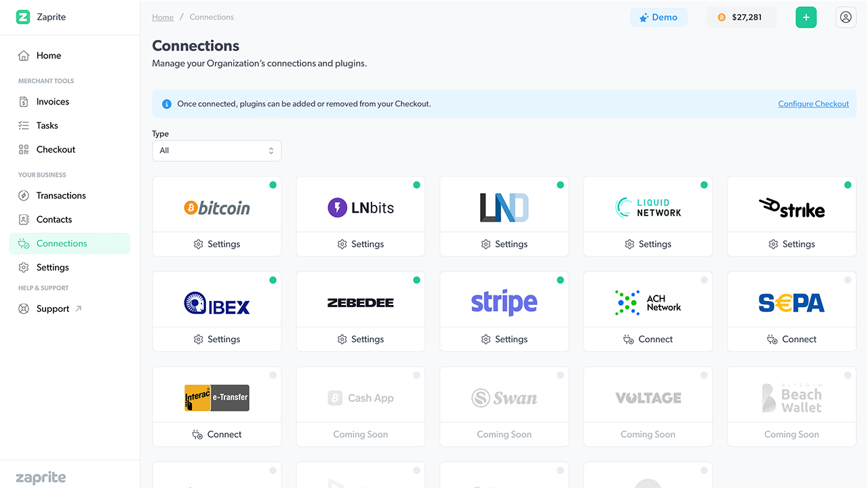Click the Demo button
The width and height of the screenshot is (868, 488).
point(658,17)
